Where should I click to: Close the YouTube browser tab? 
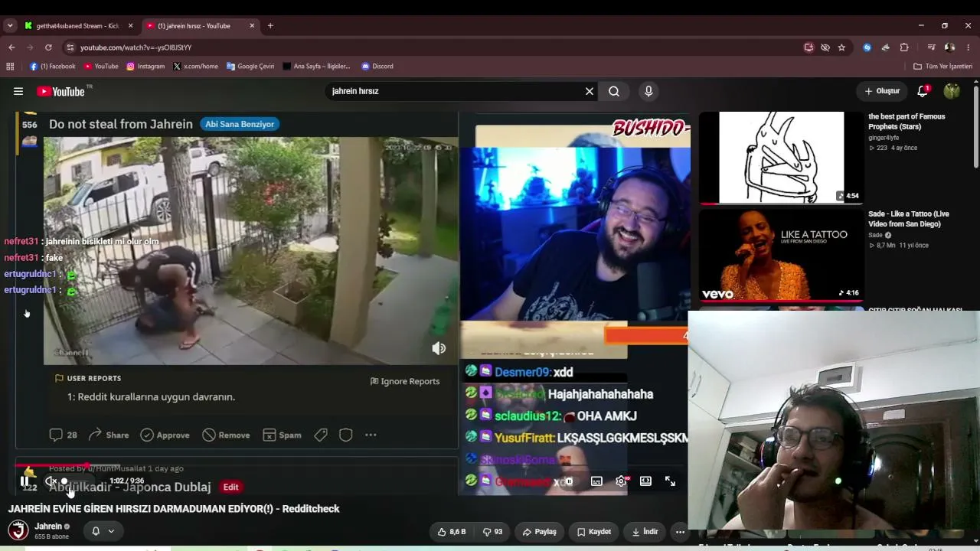click(x=252, y=26)
